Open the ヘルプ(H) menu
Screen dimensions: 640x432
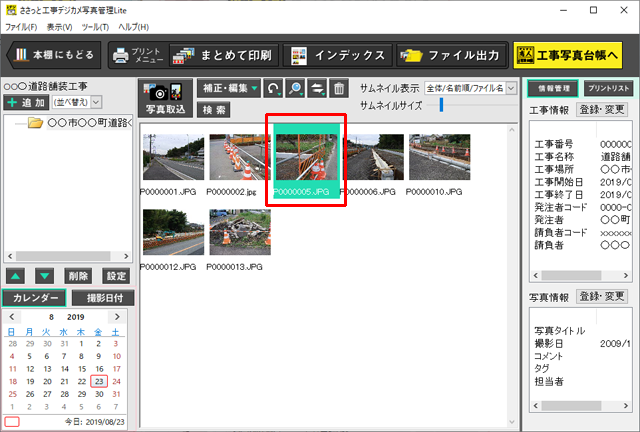pos(133,27)
